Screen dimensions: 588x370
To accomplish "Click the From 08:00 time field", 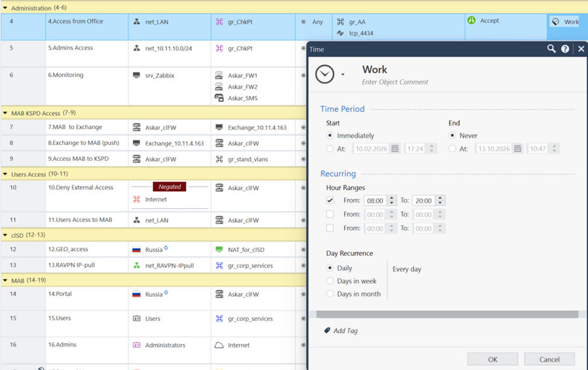I will [x=375, y=200].
